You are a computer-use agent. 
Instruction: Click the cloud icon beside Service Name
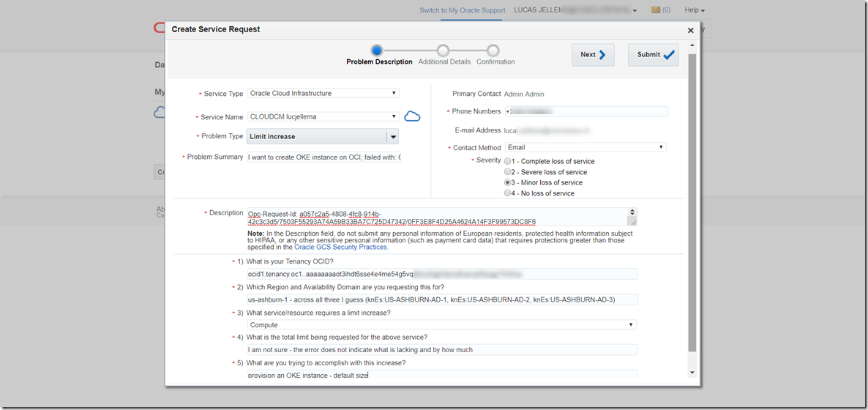[412, 116]
